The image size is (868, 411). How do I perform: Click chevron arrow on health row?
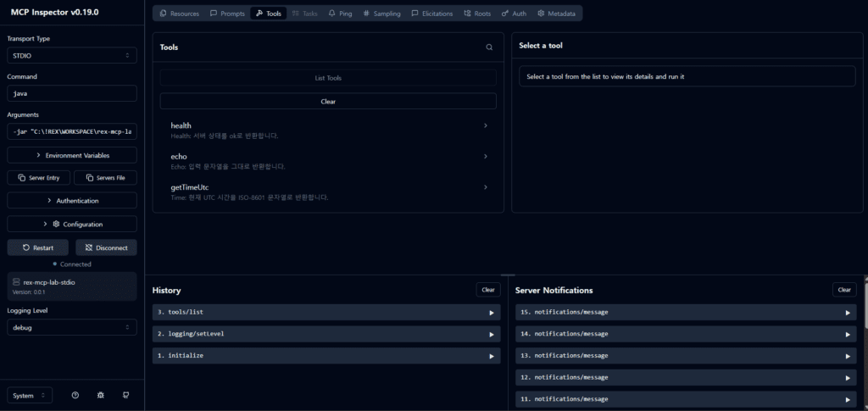(x=486, y=125)
